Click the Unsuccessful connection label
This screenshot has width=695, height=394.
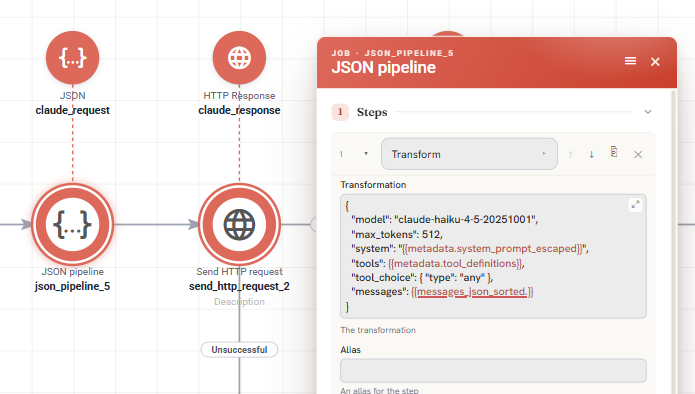point(239,350)
